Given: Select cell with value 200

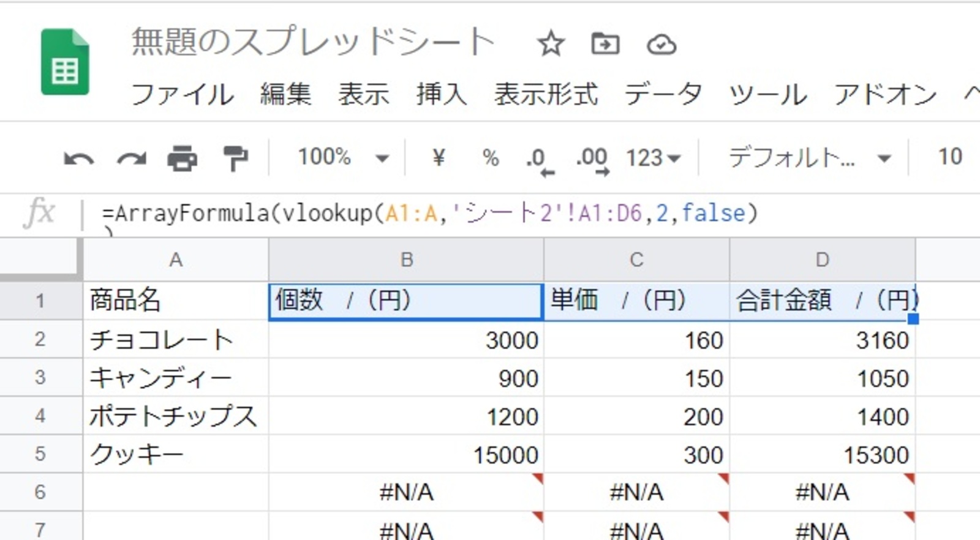Looking at the screenshot, I should (x=636, y=416).
